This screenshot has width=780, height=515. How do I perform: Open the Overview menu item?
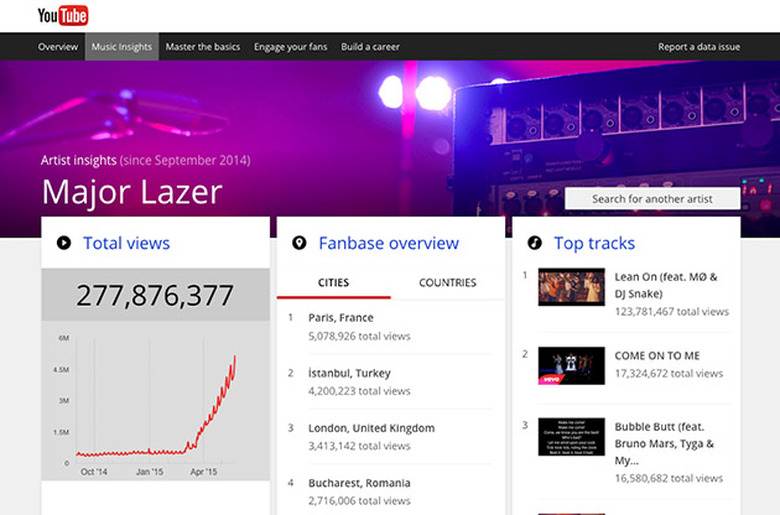click(x=58, y=47)
